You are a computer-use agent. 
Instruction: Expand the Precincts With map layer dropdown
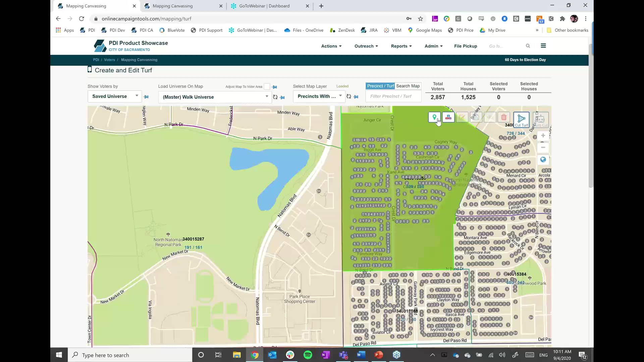pyautogui.click(x=318, y=96)
